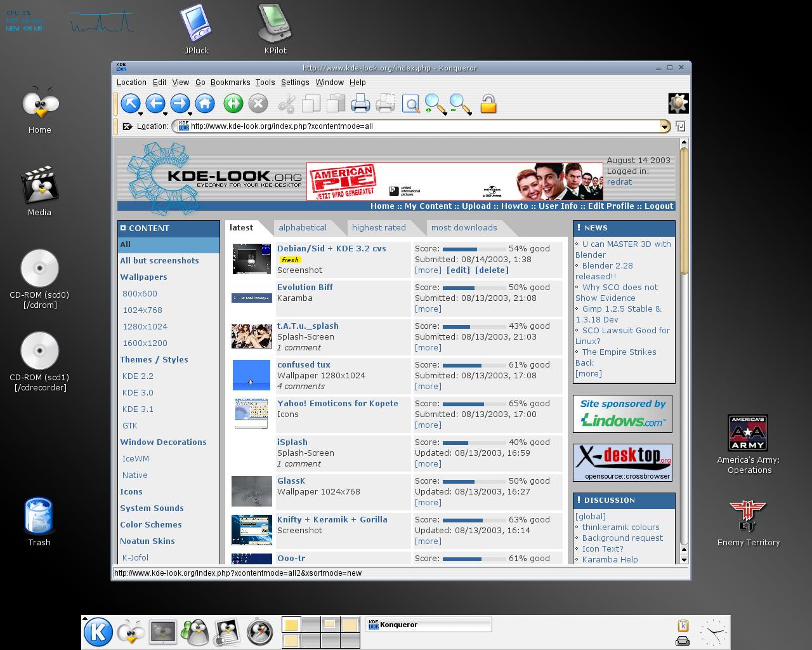Click the Klipper clipboard tray icon
Screen dimensions: 812x650
click(x=683, y=625)
